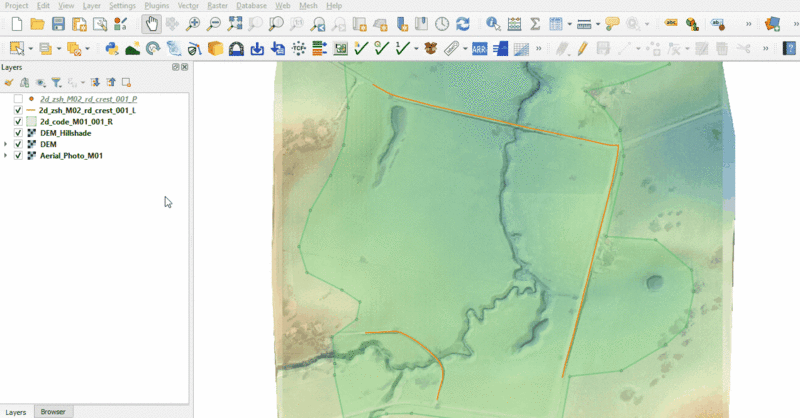Select the Pan Map hand tool
The width and height of the screenshot is (800, 418).
pos(151,23)
